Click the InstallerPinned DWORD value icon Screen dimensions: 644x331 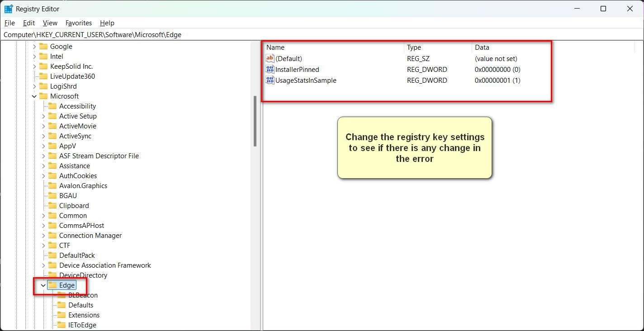point(270,69)
